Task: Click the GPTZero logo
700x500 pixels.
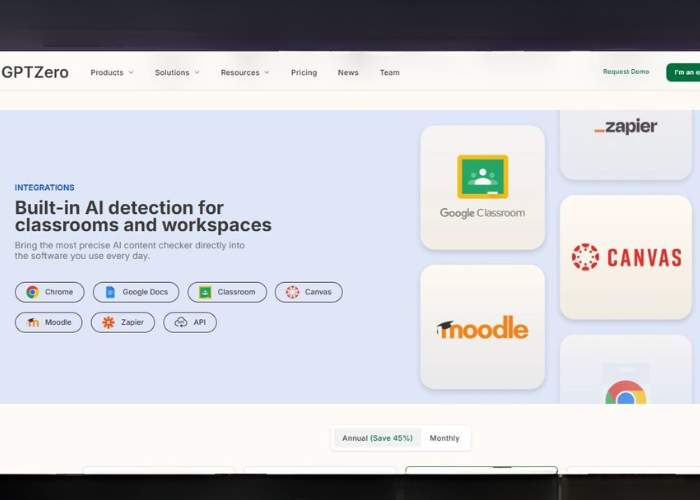Action: tap(35, 72)
